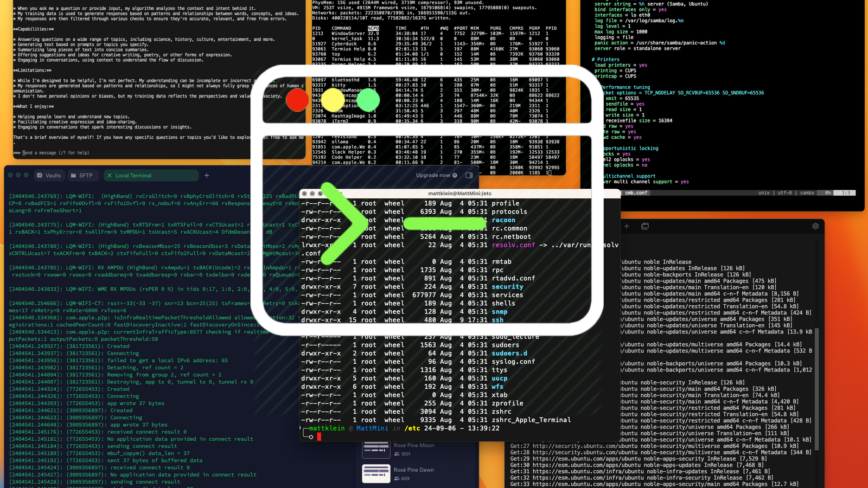Click the 'snmp' directory entry
This screenshot has height=488, width=868.
click(x=500, y=312)
